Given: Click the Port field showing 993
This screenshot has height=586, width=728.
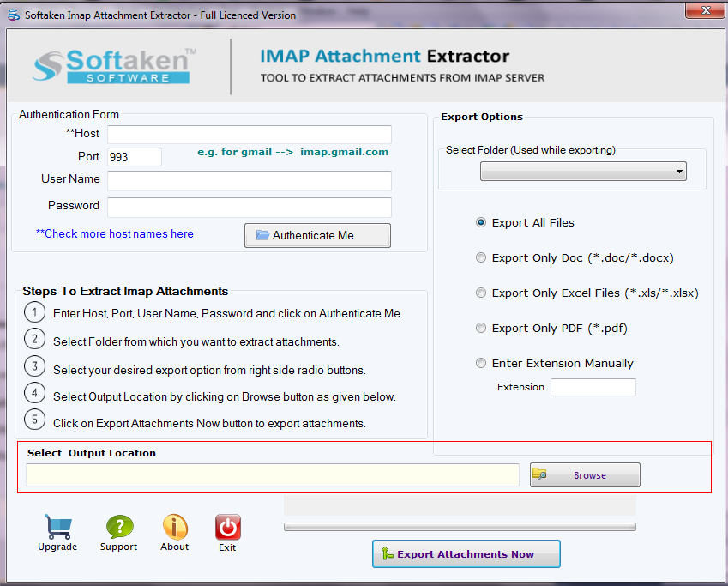Looking at the screenshot, I should coord(135,157).
